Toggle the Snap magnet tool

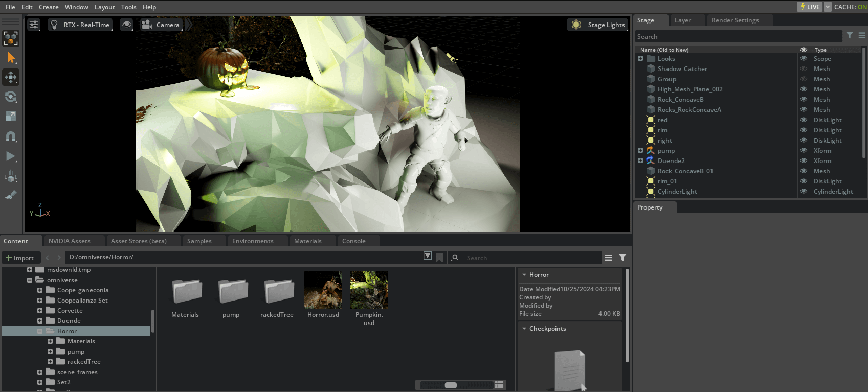coord(11,136)
